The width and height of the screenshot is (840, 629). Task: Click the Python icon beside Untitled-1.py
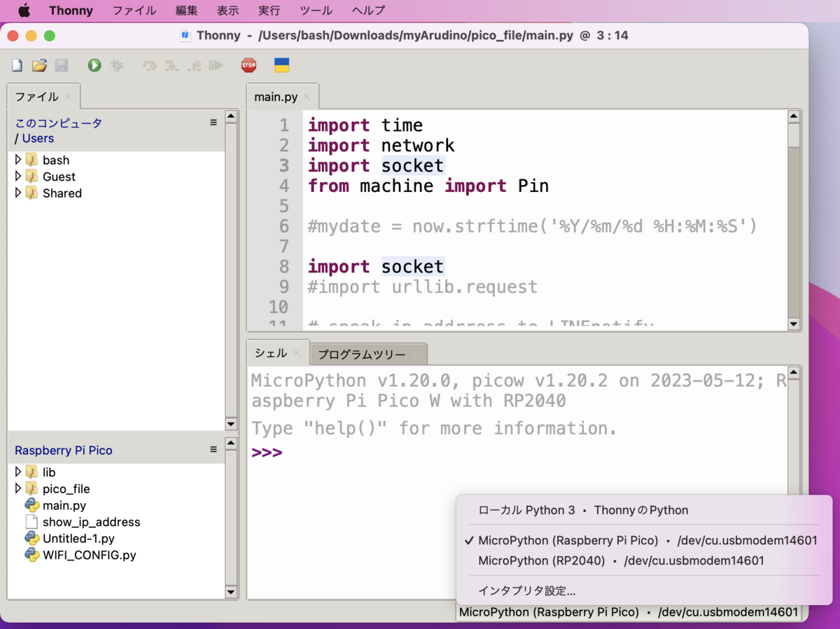31,539
